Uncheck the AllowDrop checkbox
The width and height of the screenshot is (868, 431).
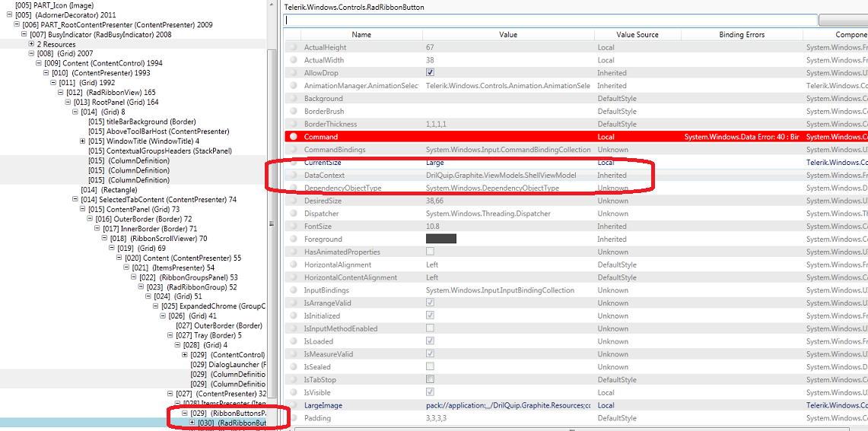coord(430,73)
